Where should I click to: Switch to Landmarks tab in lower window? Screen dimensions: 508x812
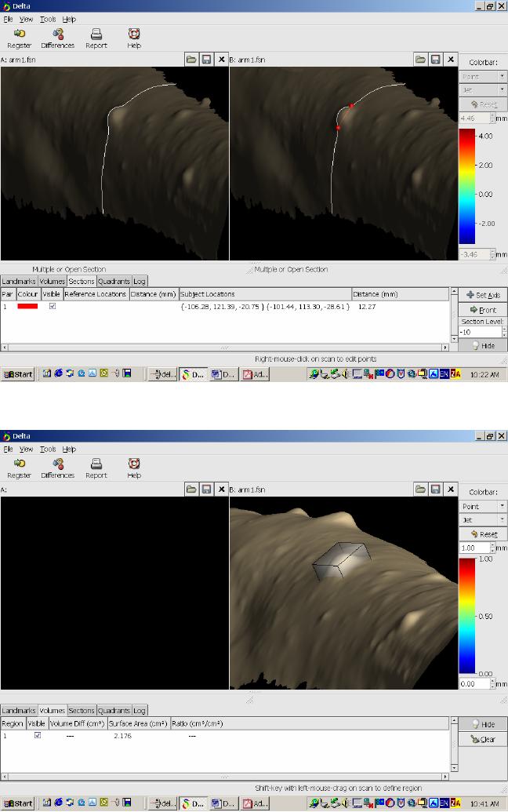[19, 711]
